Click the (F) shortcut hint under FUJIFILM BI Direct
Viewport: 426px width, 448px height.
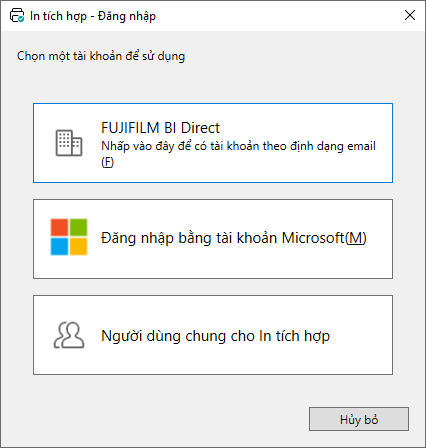[107, 162]
